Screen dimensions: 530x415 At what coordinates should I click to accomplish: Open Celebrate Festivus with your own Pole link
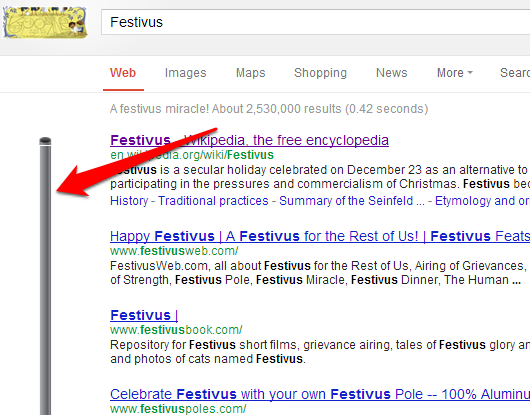[x=320, y=394]
